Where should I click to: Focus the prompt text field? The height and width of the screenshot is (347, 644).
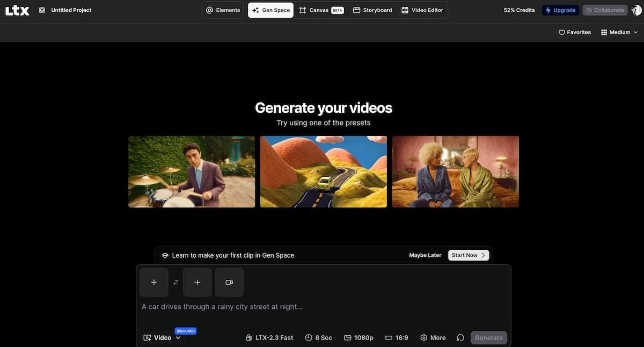323,307
